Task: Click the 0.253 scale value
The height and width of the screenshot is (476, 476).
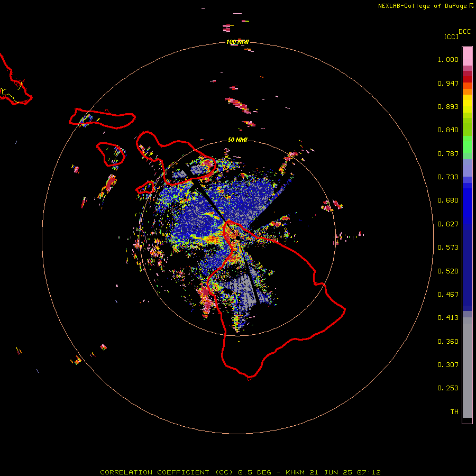Action: click(x=448, y=388)
